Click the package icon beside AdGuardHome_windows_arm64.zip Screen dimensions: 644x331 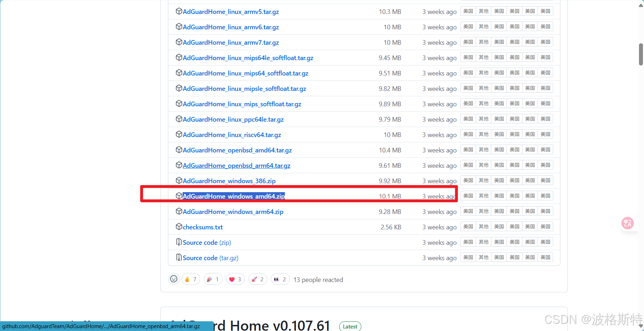click(x=179, y=211)
